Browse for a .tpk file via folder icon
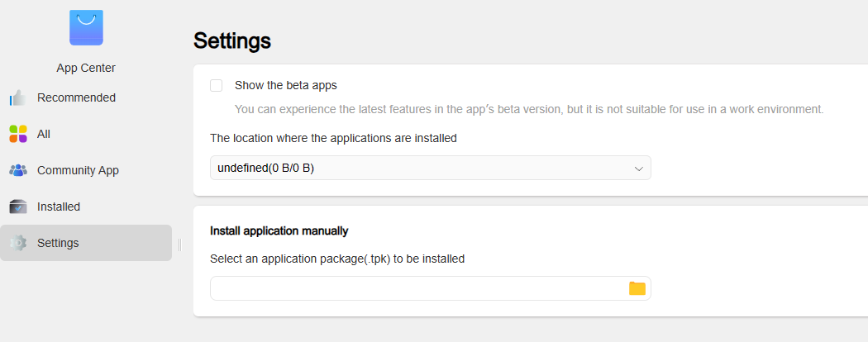The width and height of the screenshot is (868, 342). point(637,288)
